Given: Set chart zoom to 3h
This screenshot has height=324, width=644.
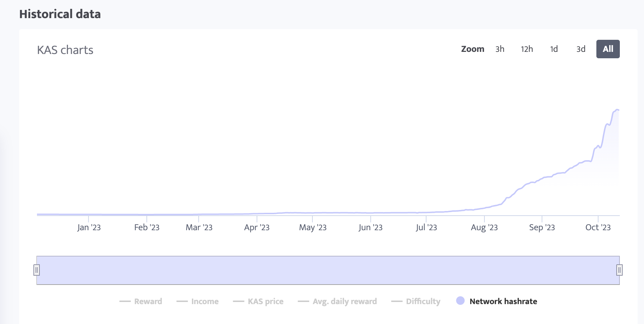Looking at the screenshot, I should pyautogui.click(x=500, y=49).
